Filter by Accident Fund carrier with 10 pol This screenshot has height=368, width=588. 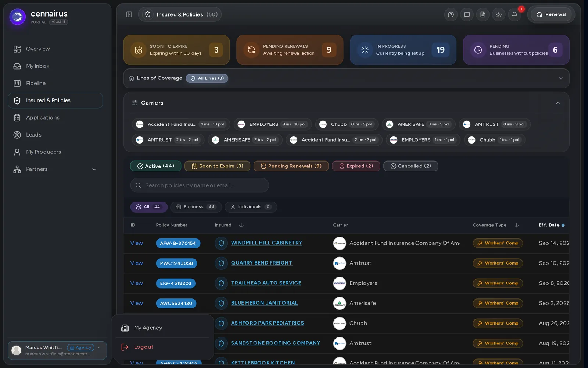pos(181,124)
